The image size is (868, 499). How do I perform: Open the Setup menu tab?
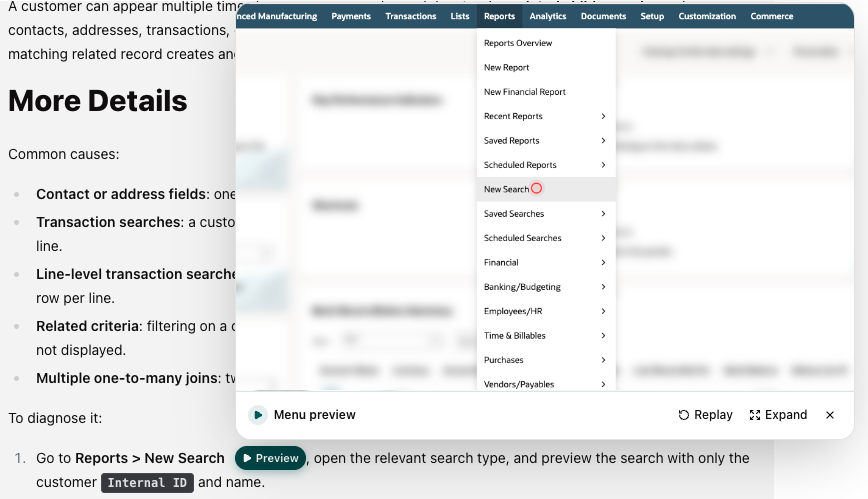pyautogui.click(x=652, y=16)
